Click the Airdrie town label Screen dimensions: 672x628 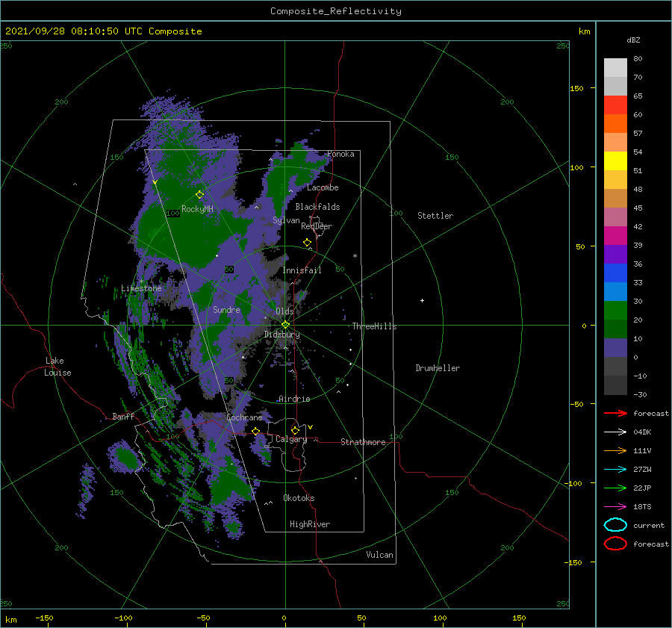click(294, 399)
